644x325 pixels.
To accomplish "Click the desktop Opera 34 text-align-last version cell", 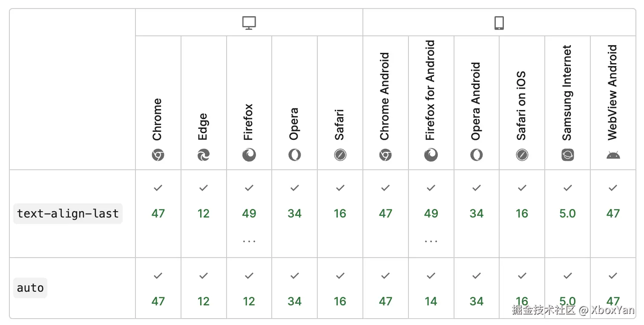I will pyautogui.click(x=294, y=213).
